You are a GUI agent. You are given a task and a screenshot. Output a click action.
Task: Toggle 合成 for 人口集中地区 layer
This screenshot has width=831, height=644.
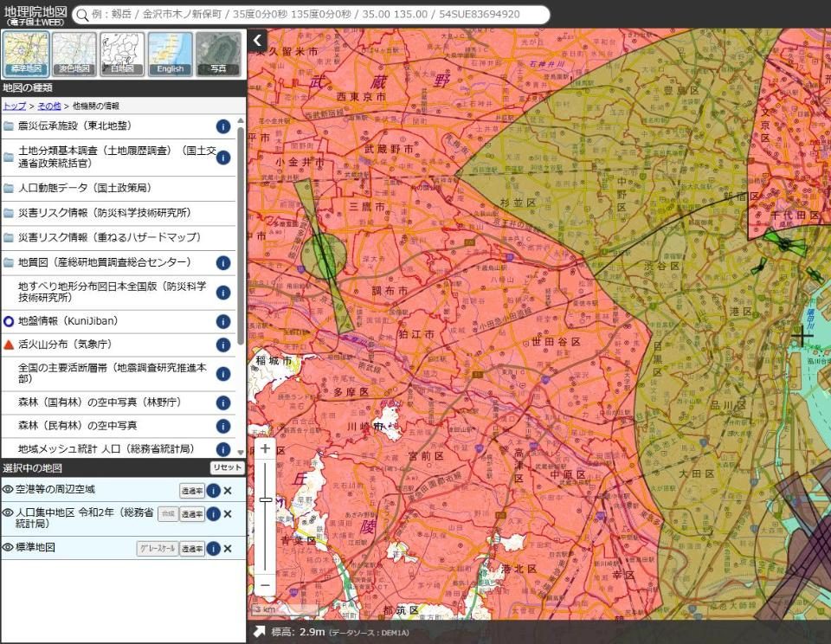(x=168, y=514)
